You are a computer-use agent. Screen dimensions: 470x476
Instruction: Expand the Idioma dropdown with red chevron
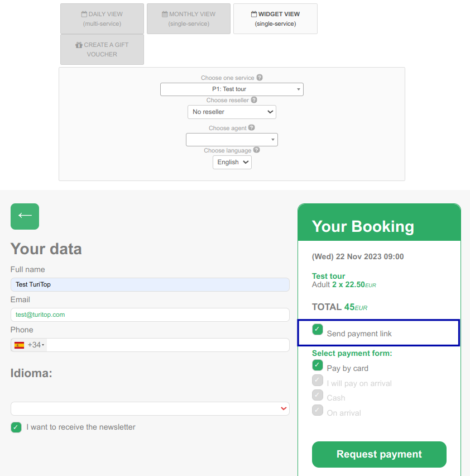click(x=150, y=408)
